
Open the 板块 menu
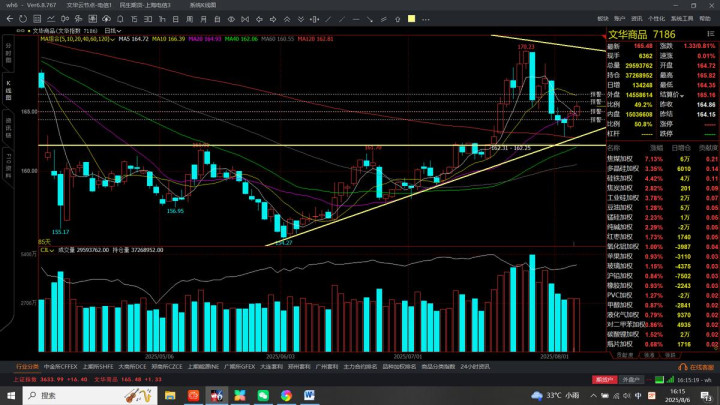click(603, 19)
